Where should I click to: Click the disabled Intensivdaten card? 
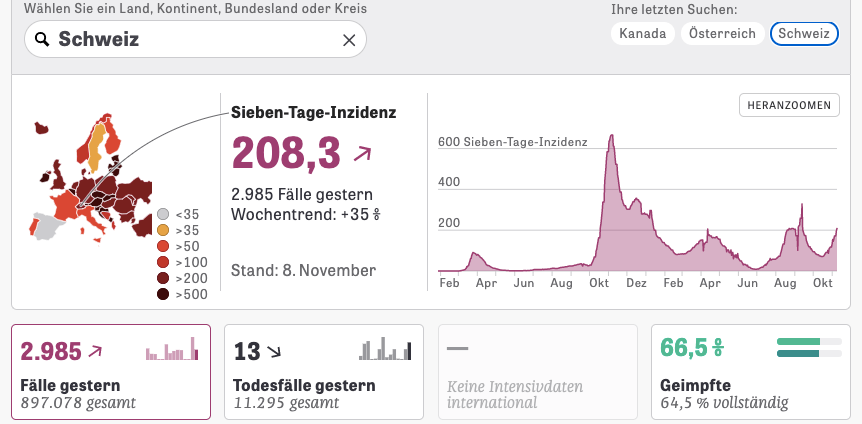[537, 371]
